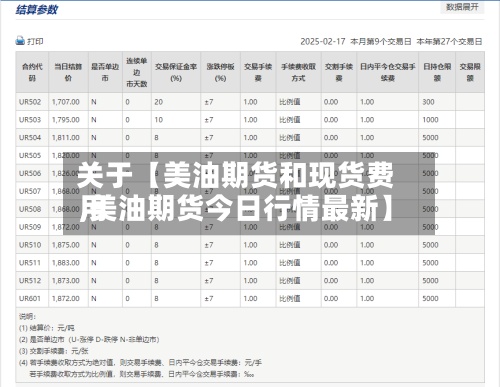Click settlement price 1,873.00
500x387 pixels.
(x=66, y=281)
